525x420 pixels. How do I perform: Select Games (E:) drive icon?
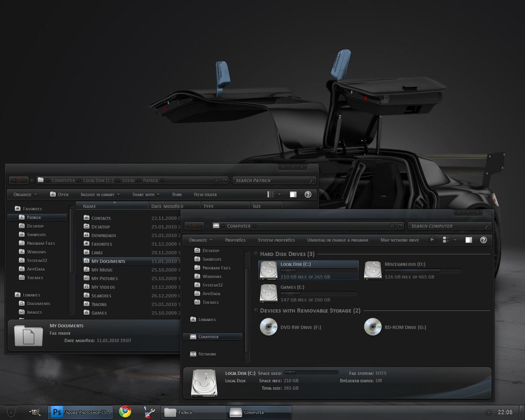[269, 293]
